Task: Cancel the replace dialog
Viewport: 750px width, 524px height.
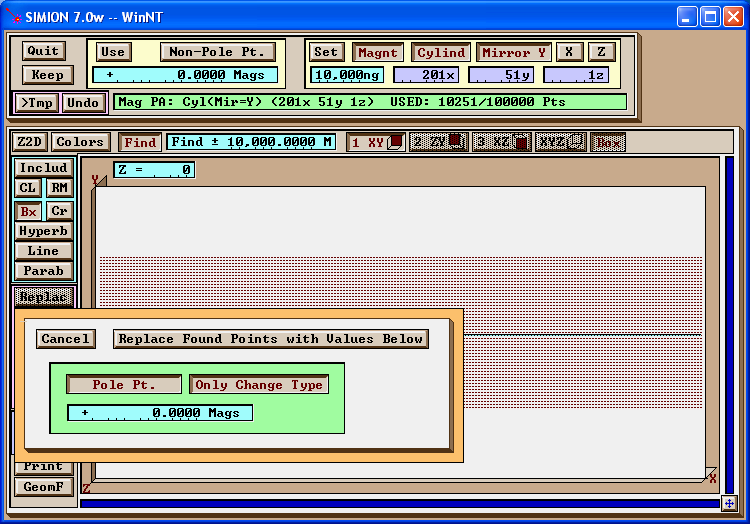Action: point(66,339)
